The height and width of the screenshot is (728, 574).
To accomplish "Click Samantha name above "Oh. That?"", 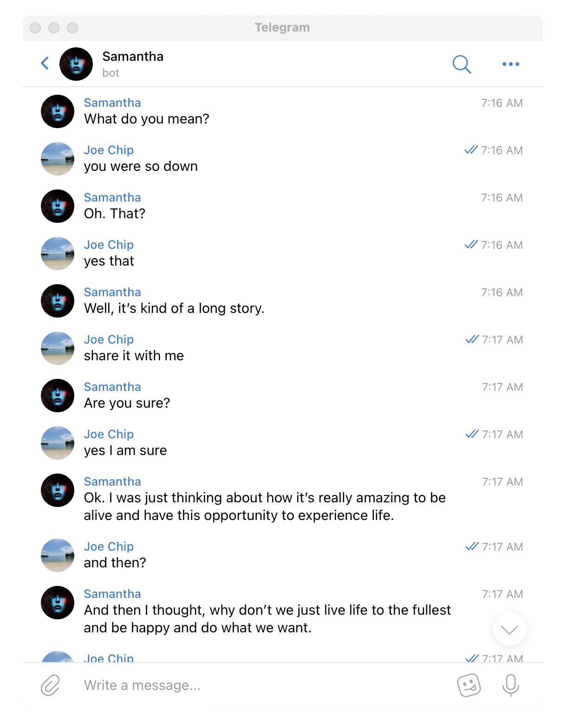I will click(112, 197).
